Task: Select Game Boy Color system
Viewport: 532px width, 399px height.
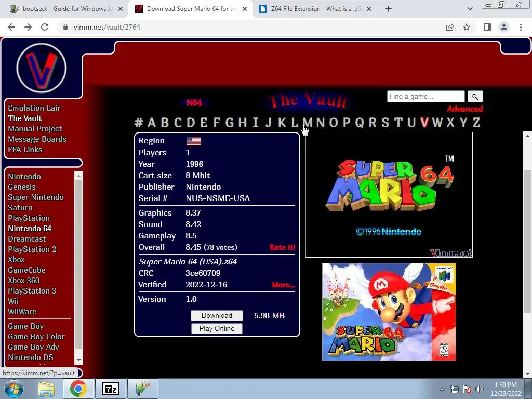Action: [x=36, y=337]
